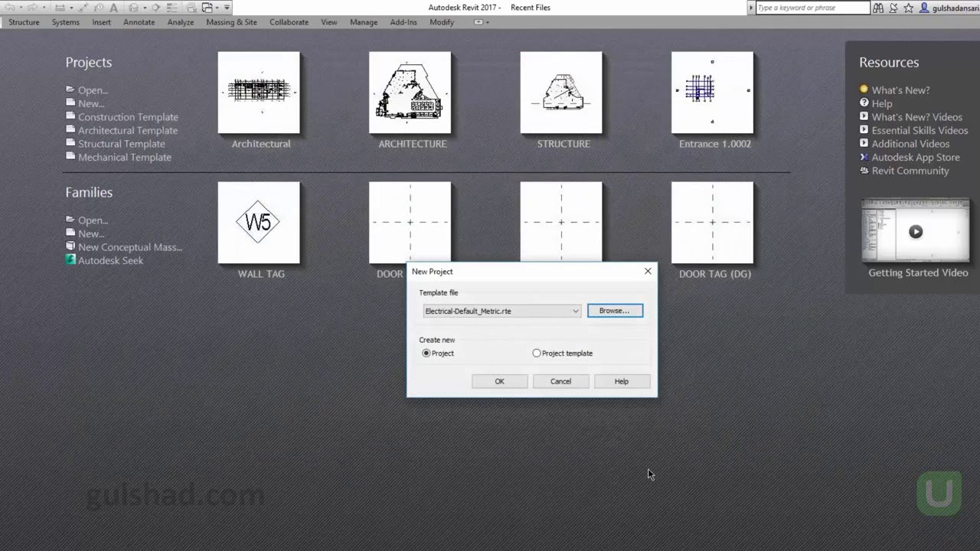Switch to the Annotate tab
980x551 pixels.
click(139, 22)
